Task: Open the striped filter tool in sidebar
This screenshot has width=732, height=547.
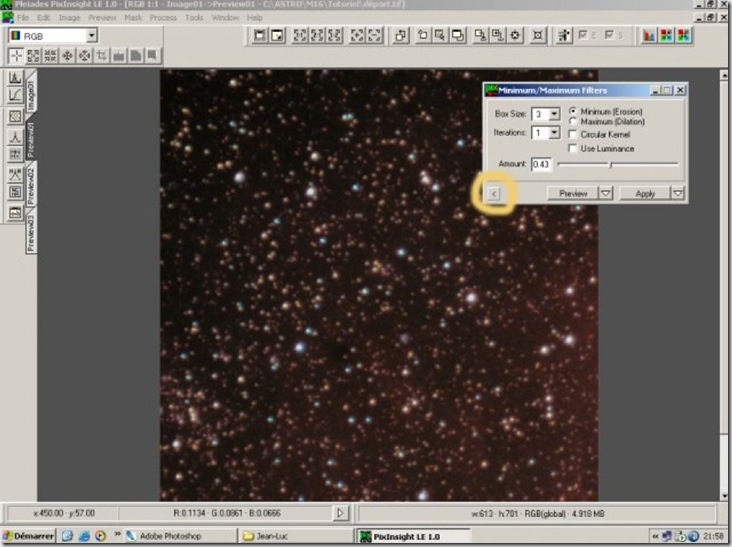Action: pyautogui.click(x=15, y=116)
